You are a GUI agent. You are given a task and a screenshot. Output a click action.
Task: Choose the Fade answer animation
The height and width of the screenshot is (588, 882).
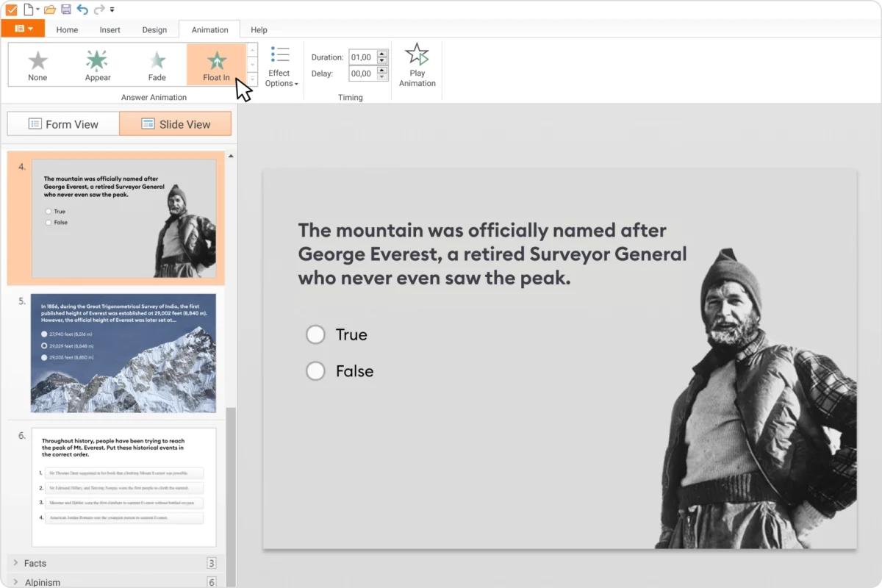click(x=157, y=65)
